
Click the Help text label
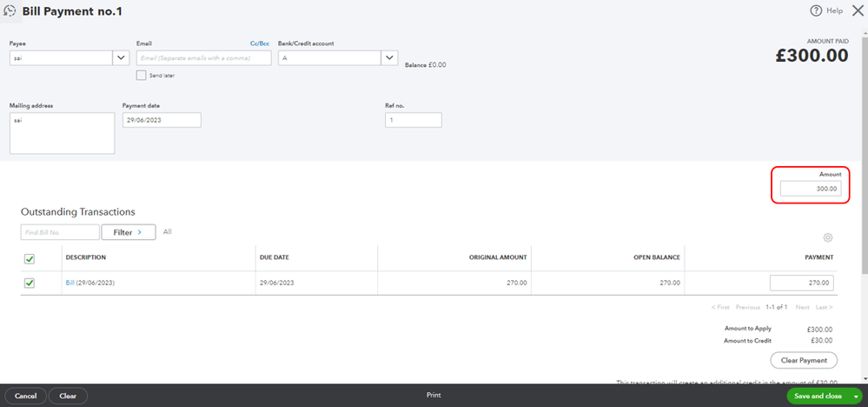click(834, 10)
